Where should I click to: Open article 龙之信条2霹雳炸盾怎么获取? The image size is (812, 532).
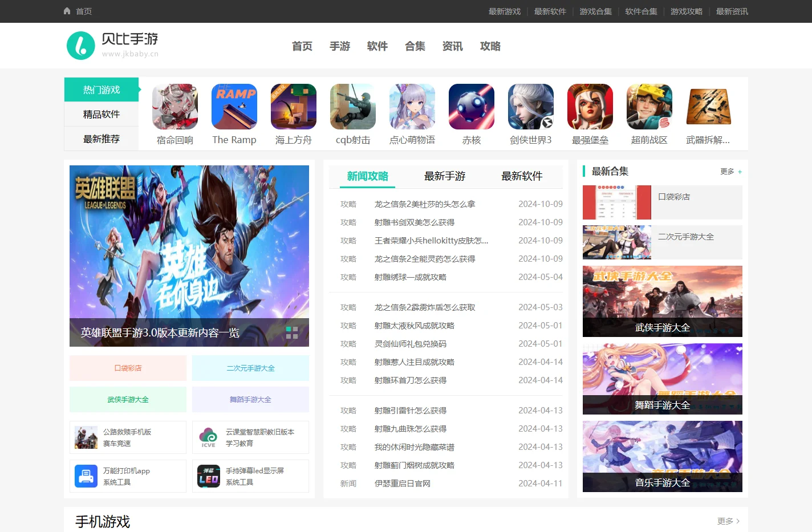[425, 307]
